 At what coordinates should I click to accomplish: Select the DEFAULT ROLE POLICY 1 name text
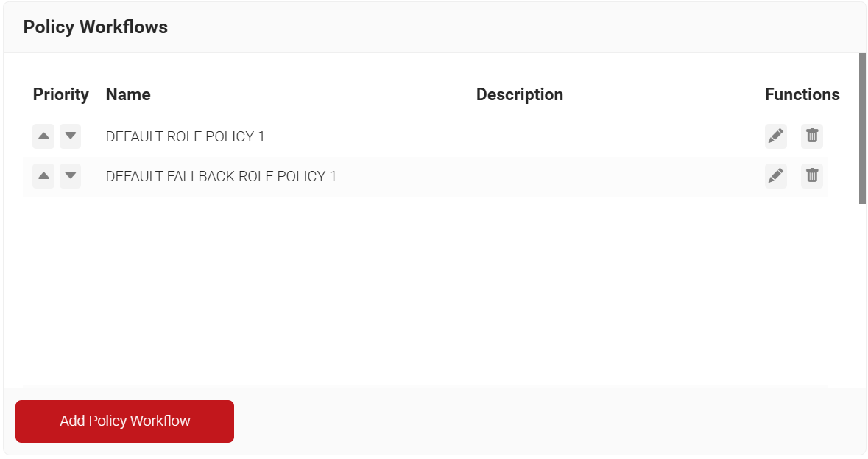(185, 137)
